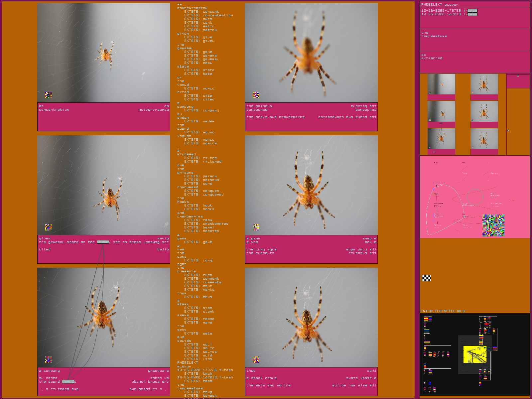Click the black-white checkerboard icon in right panel
This screenshot has width=532, height=399.
pyautogui.click(x=426, y=278)
